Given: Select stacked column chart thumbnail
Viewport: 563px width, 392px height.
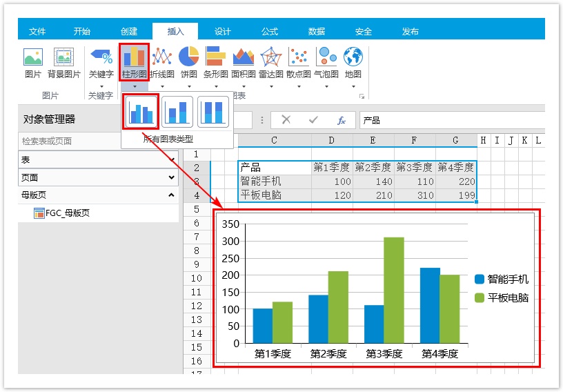Looking at the screenshot, I should click(177, 112).
